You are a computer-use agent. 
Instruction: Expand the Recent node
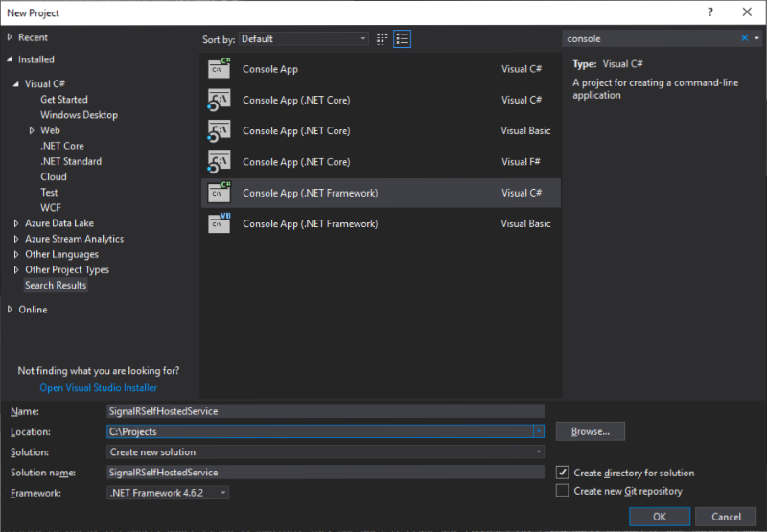[10, 37]
